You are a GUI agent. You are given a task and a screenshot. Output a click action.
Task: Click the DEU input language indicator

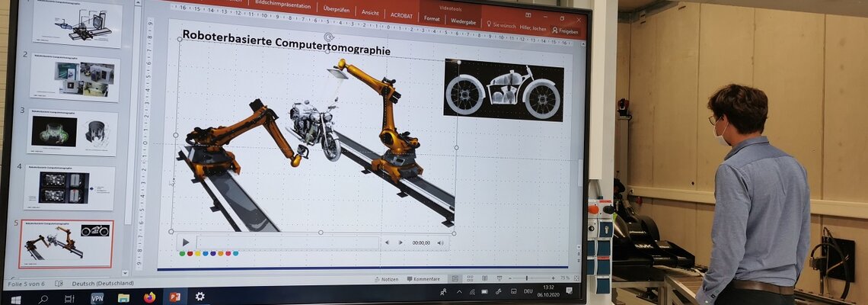pyautogui.click(x=528, y=291)
